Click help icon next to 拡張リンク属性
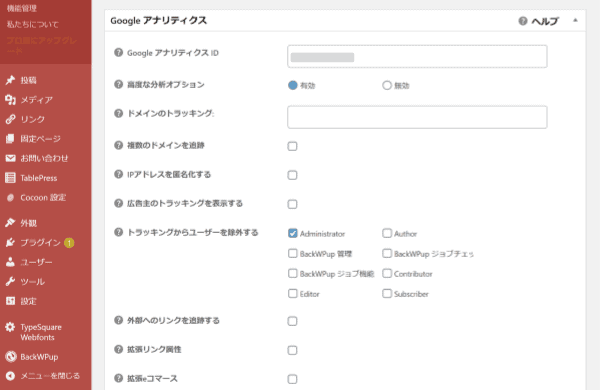 pos(119,349)
